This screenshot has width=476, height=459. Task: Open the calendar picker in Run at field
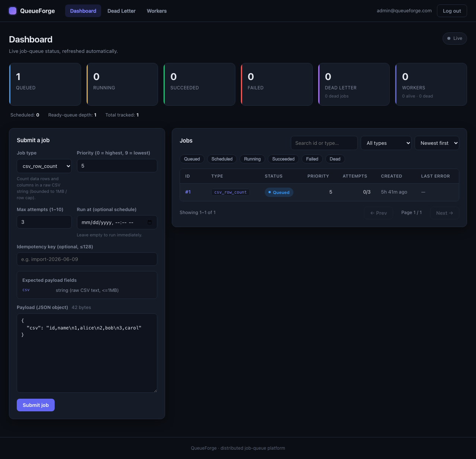point(149,222)
